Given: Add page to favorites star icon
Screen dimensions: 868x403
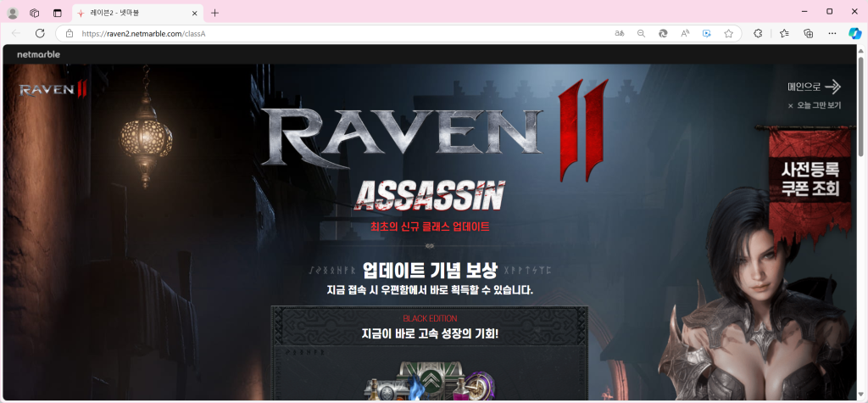Looking at the screenshot, I should coord(728,33).
